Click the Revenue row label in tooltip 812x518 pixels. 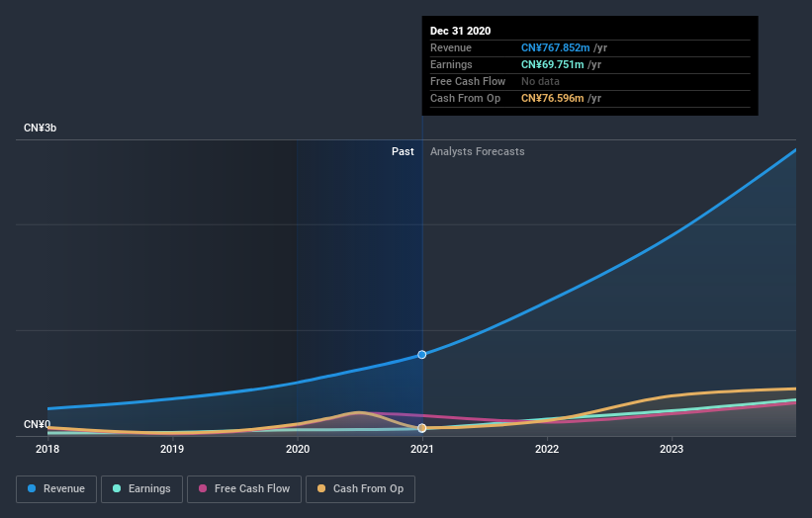(x=451, y=47)
